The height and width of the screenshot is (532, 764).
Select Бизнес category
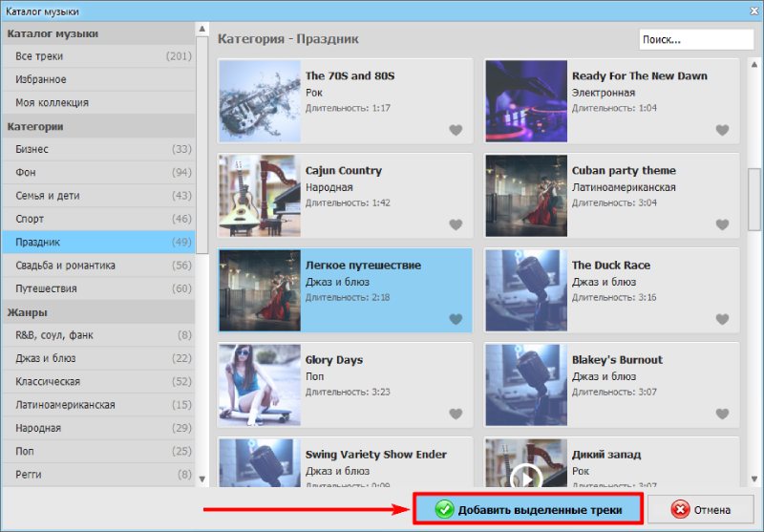[x=98, y=149]
